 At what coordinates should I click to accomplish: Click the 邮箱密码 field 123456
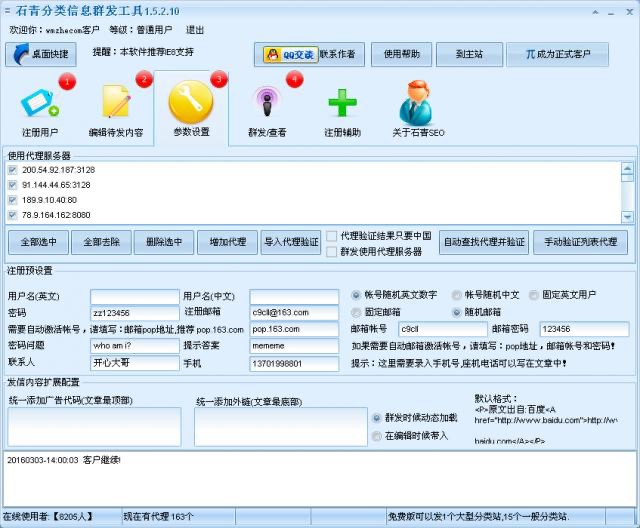coord(584,329)
